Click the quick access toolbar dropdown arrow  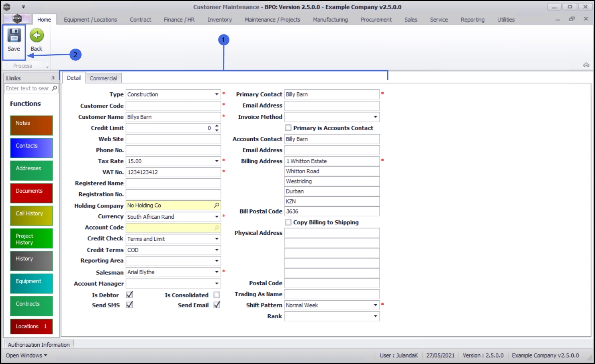pyautogui.click(x=23, y=7)
